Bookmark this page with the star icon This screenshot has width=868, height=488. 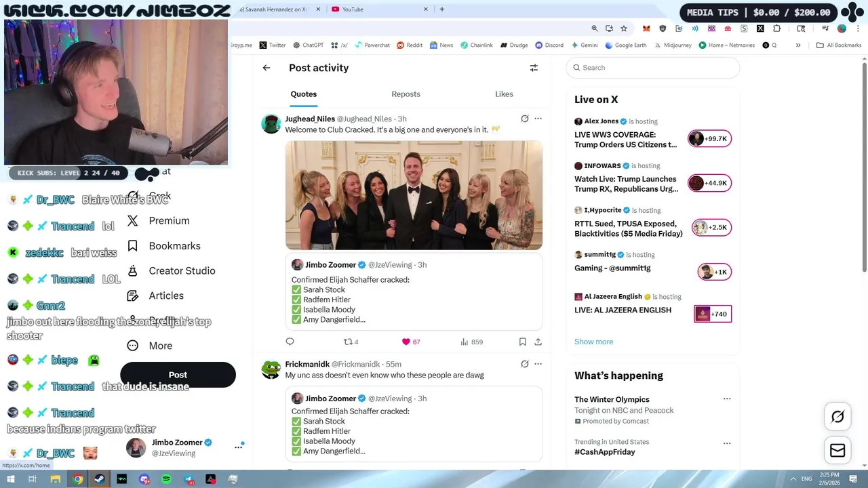pyautogui.click(x=624, y=28)
